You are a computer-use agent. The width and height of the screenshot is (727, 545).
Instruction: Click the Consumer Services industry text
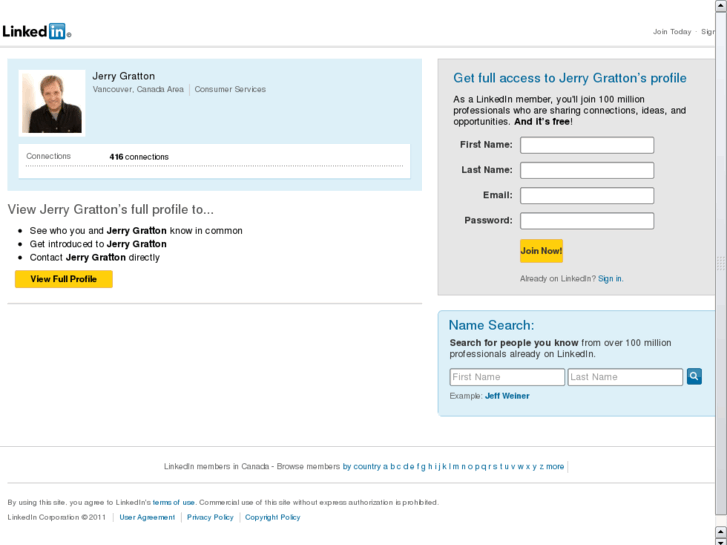coord(230,89)
